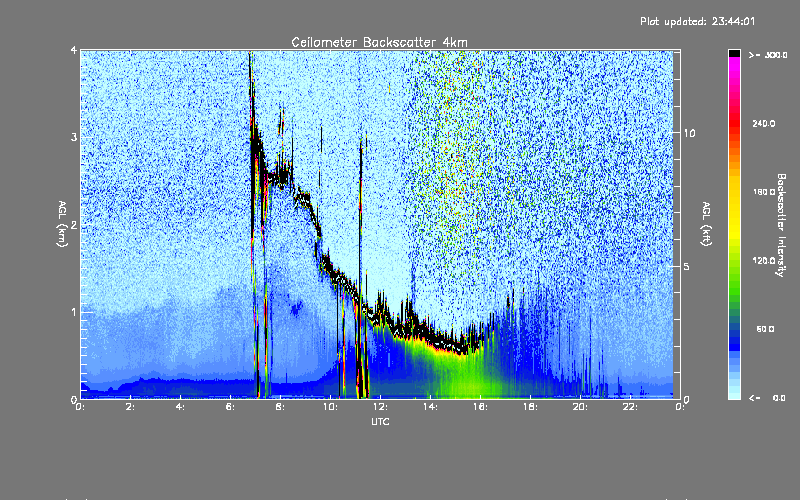
Task: Click the 5 kft tick label on the right axis
Action: coord(687,266)
